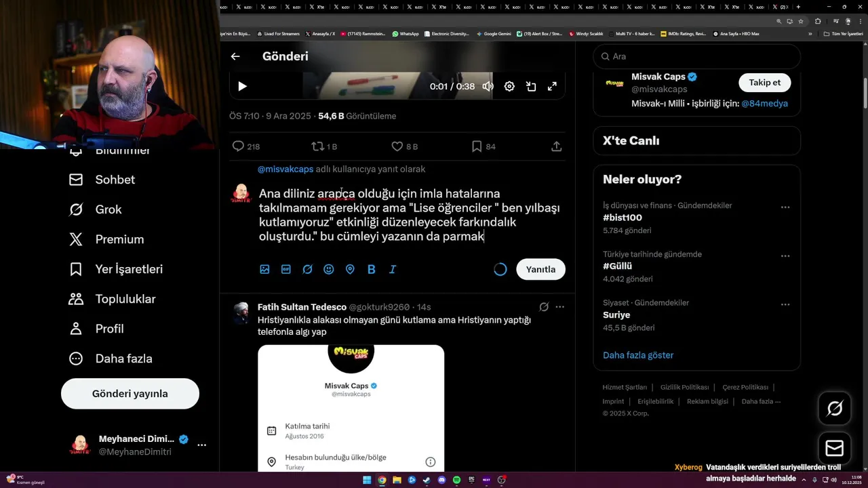Go to Premium in the sidebar
This screenshot has width=868, height=488.
pos(107,239)
